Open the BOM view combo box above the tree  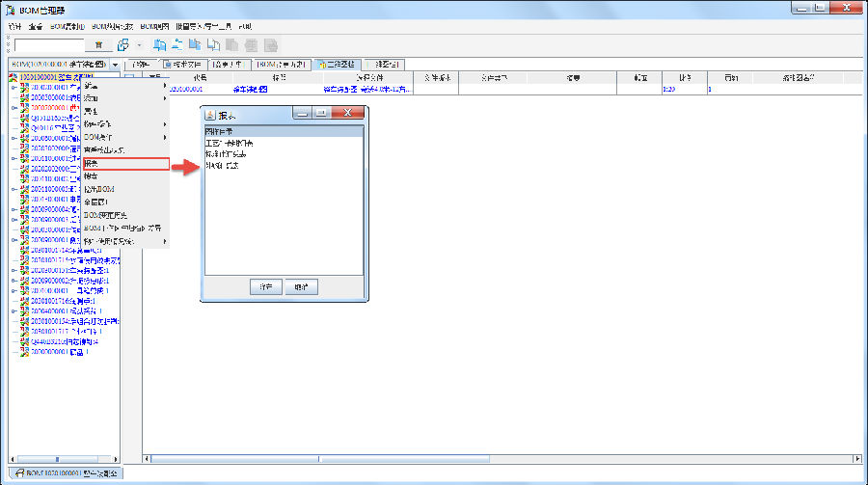[115, 65]
